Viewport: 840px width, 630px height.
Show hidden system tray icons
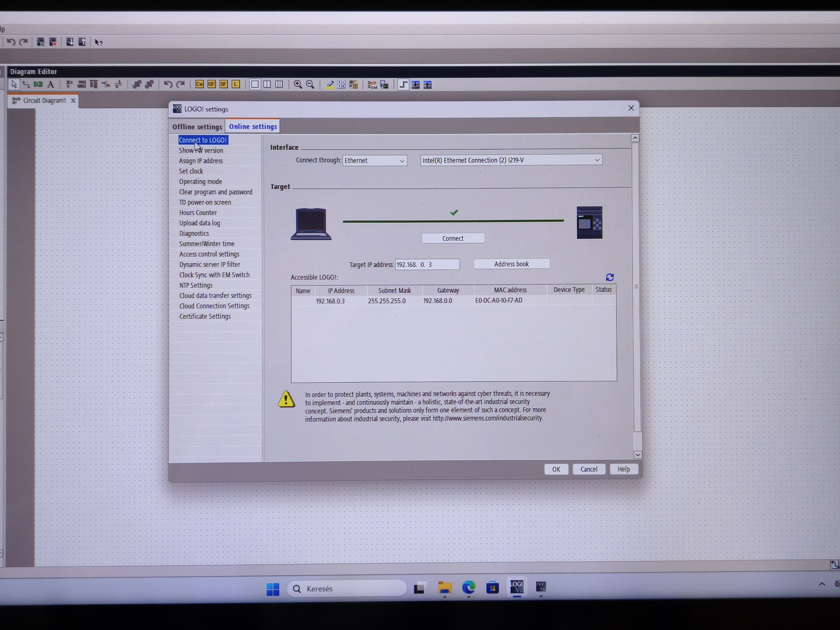tap(822, 584)
